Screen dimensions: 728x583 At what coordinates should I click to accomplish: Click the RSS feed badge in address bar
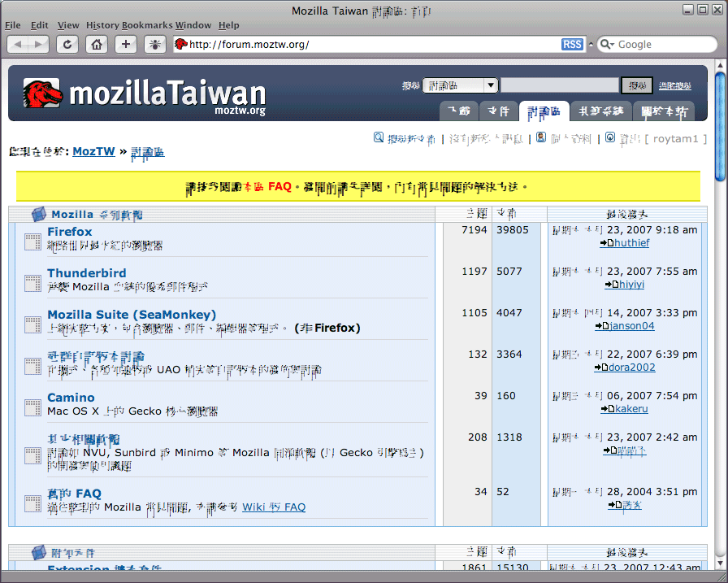572,45
